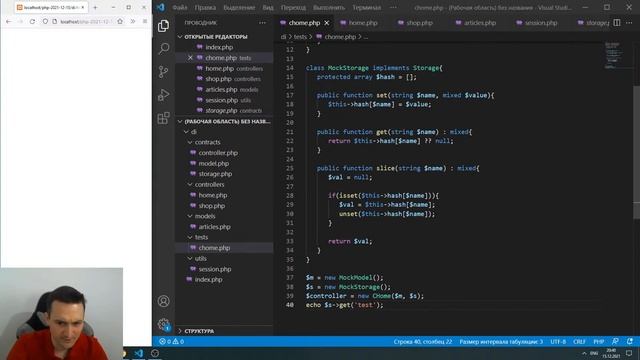The width and height of the screenshot is (640, 360).
Task: Open the Терминал menu
Action: click(x=367, y=7)
